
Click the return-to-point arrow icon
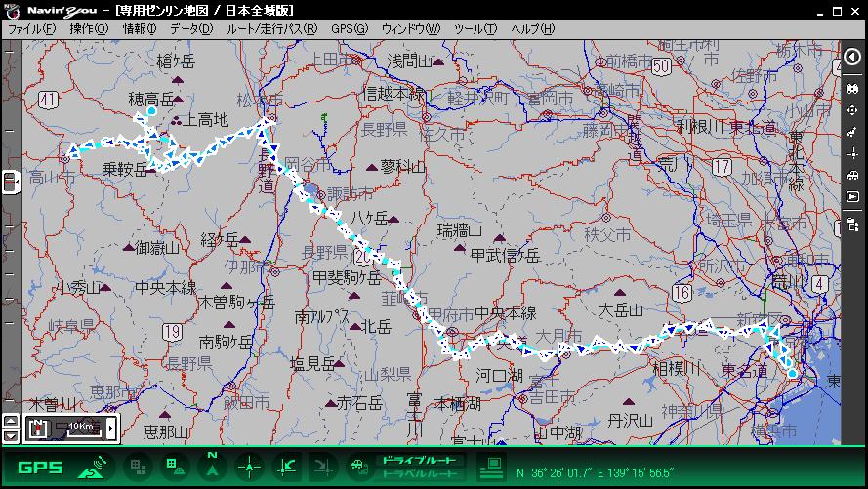286,467
